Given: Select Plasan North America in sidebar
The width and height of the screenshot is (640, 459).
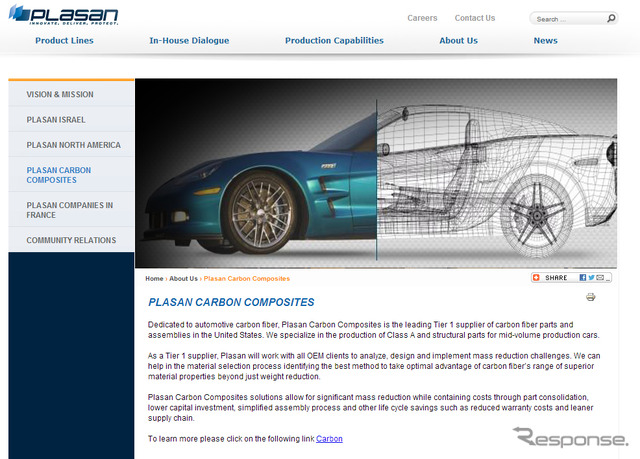Looking at the screenshot, I should (x=71, y=145).
